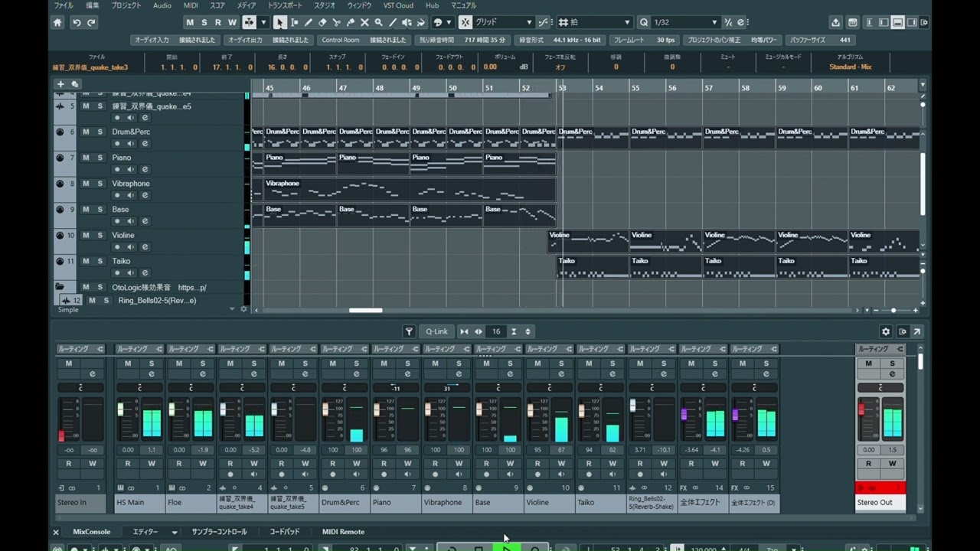The width and height of the screenshot is (980, 551).
Task: Open MixConsole setup gear icon
Action: (x=886, y=331)
